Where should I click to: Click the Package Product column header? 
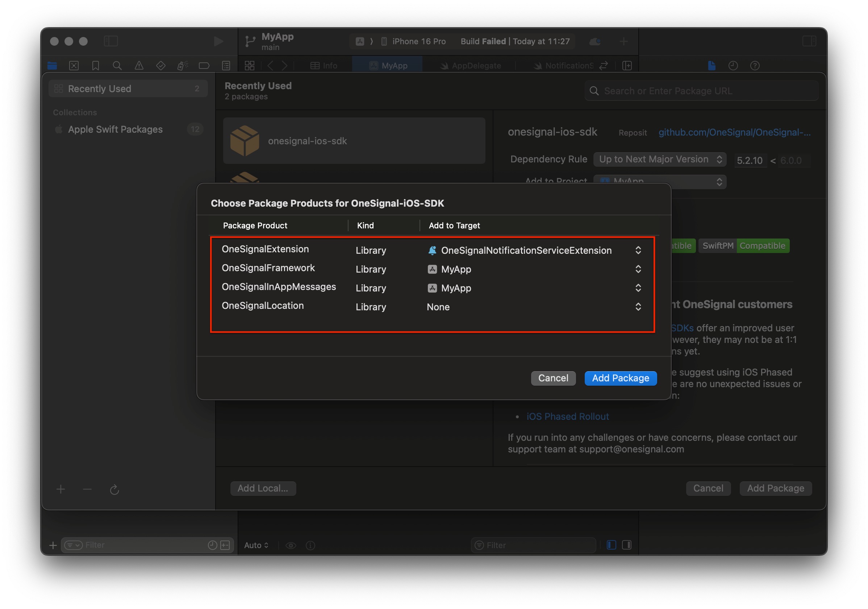click(255, 225)
